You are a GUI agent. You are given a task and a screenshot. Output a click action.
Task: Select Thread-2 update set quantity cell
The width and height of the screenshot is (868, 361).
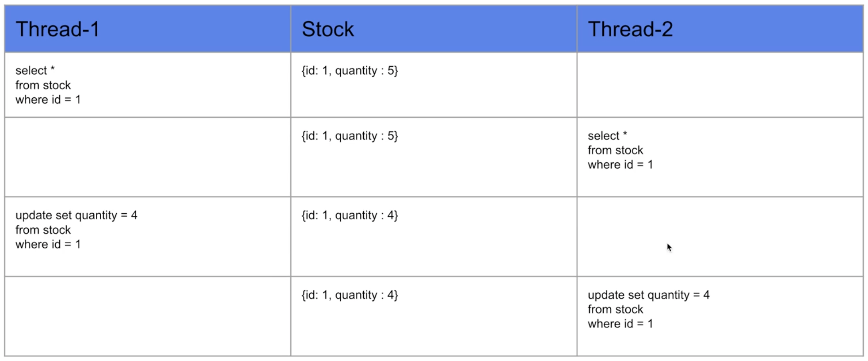(720, 316)
